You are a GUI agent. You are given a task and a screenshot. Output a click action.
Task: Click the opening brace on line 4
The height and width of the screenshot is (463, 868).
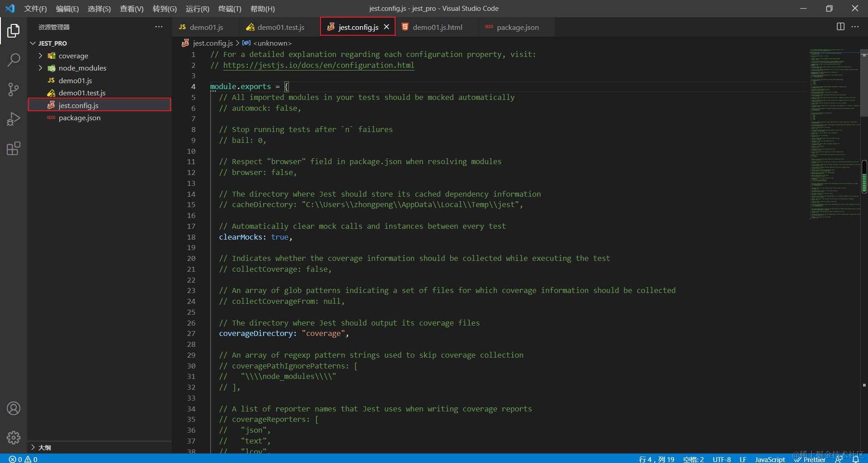click(286, 86)
